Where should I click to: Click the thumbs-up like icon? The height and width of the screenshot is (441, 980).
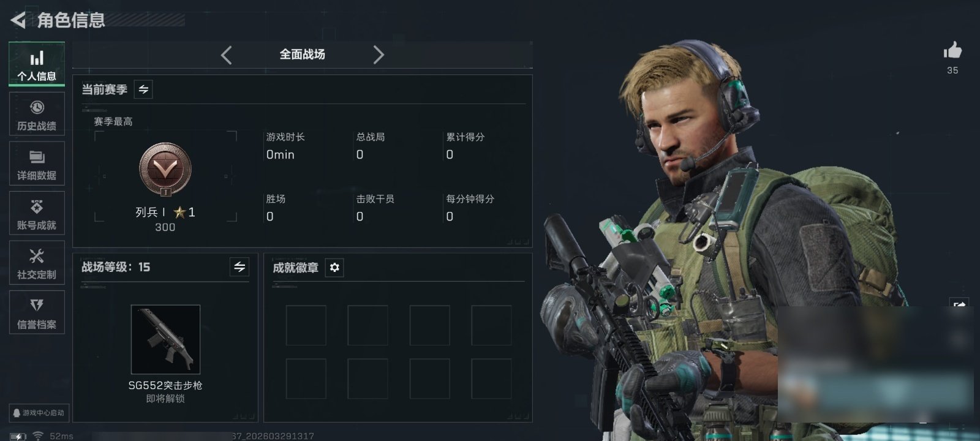952,50
